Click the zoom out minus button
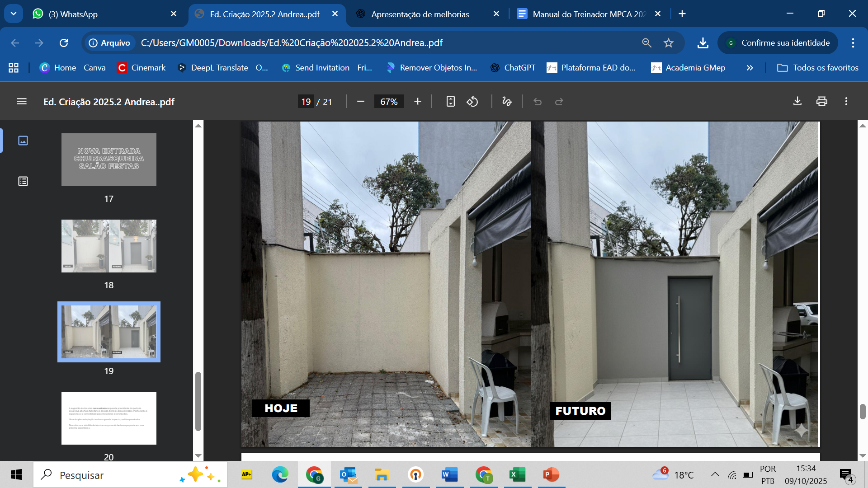 point(361,102)
